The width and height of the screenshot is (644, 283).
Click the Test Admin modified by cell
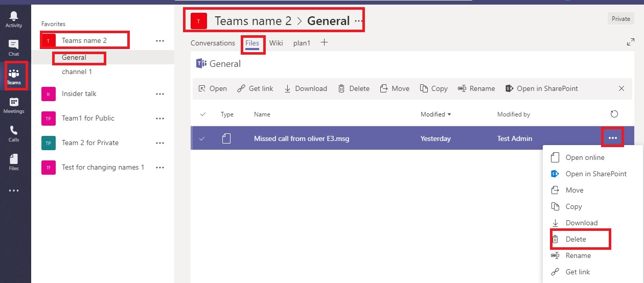(x=515, y=138)
